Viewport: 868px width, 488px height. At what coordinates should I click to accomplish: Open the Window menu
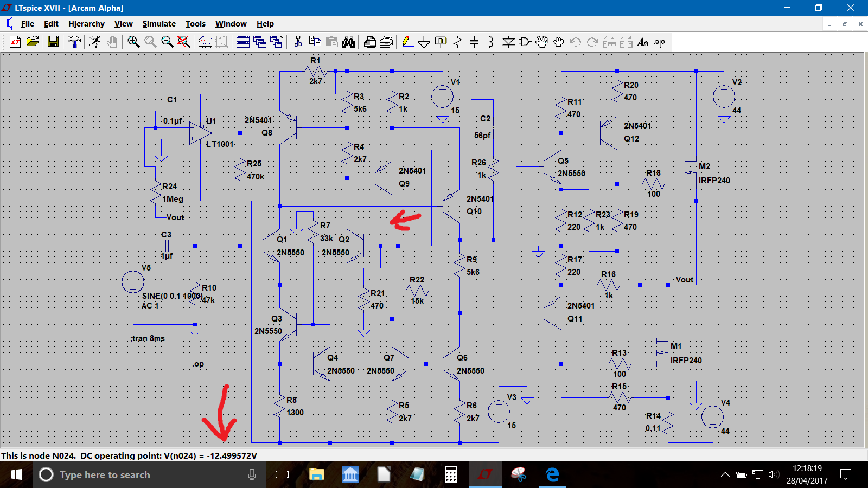tap(231, 24)
